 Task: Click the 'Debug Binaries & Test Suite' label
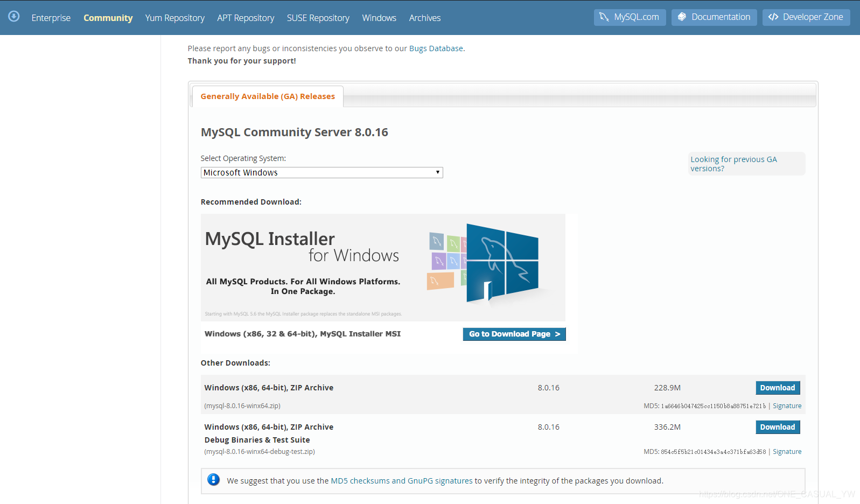257,440
